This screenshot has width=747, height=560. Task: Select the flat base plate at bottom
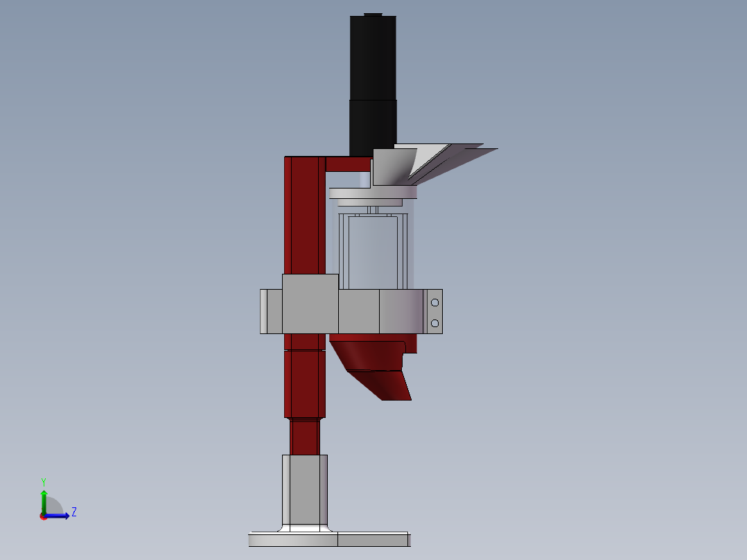(329, 539)
